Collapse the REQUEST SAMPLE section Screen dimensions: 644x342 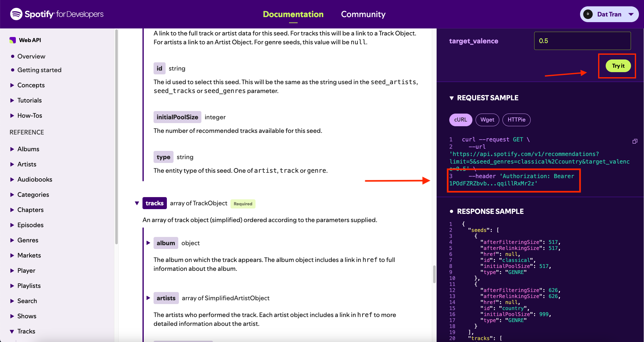pyautogui.click(x=451, y=98)
